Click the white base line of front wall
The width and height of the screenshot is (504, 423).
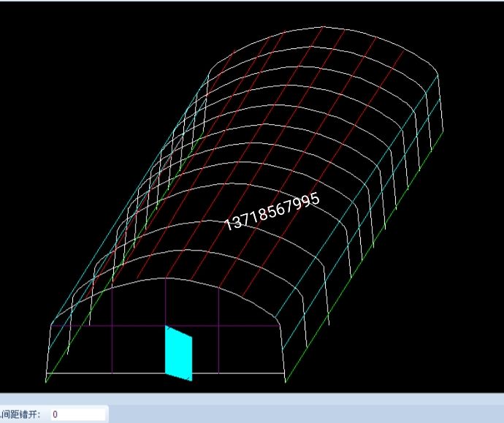coord(110,374)
